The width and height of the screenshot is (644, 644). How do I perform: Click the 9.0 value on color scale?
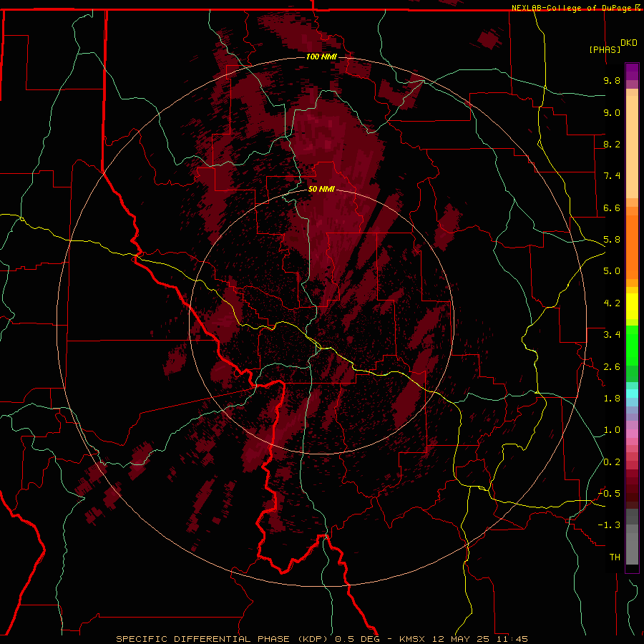pos(612,112)
